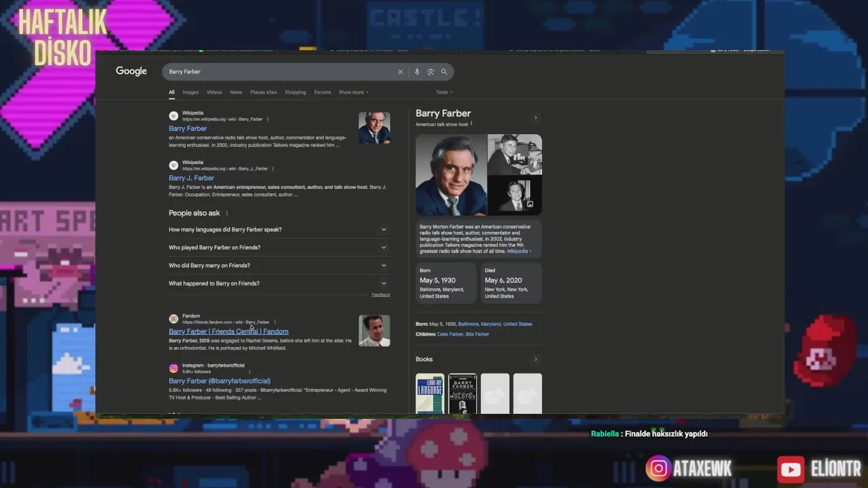Clear the search box with X icon
868x488 pixels.
[400, 72]
